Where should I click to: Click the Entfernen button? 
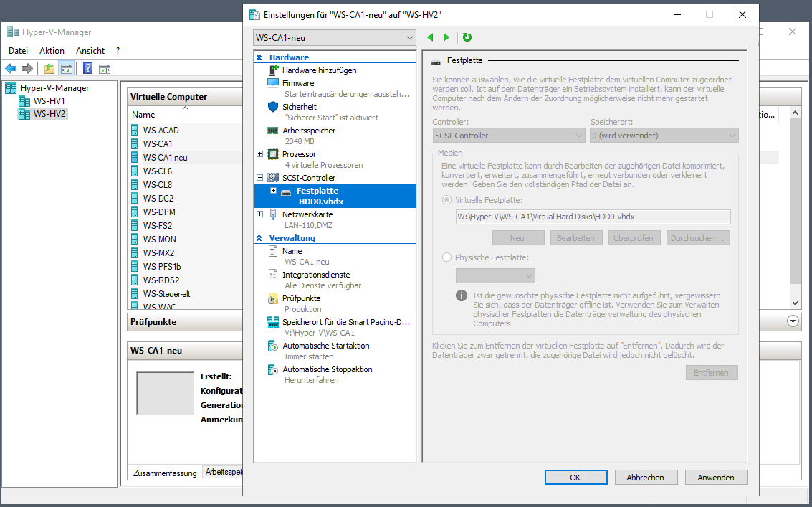click(x=712, y=373)
